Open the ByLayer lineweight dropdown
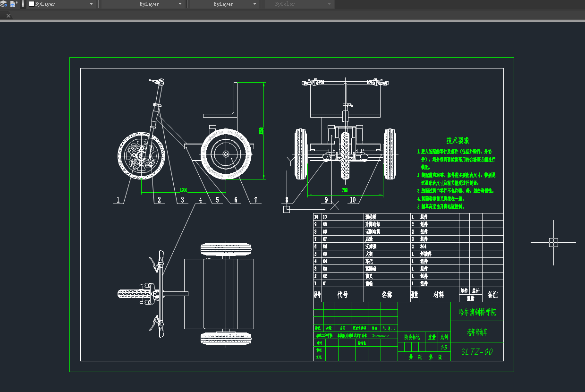This screenshot has width=585, height=392. [255, 4]
